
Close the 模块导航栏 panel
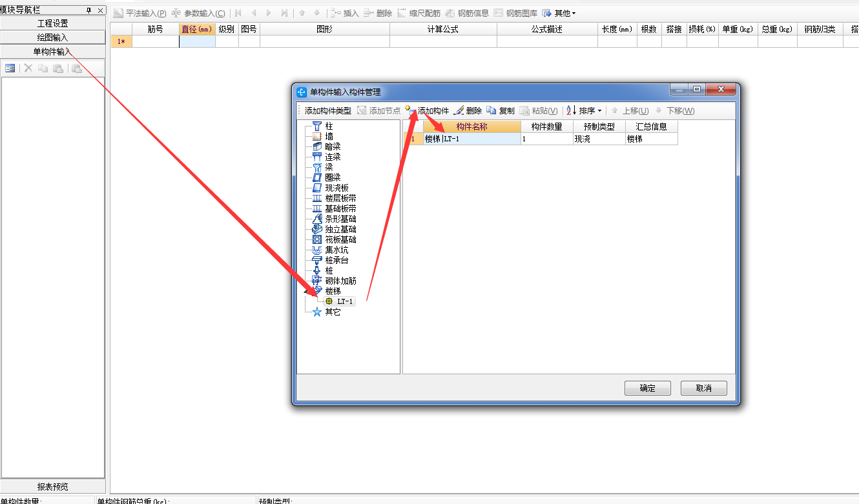coord(100,10)
